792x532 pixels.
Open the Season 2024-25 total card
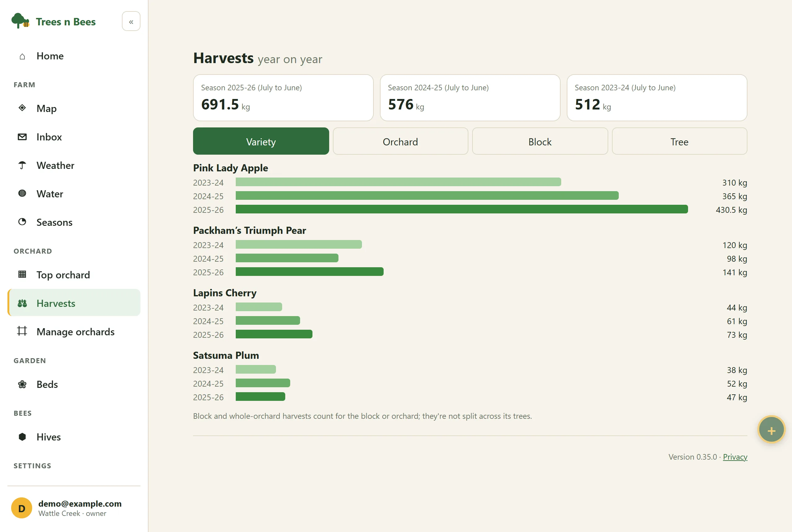pos(470,98)
